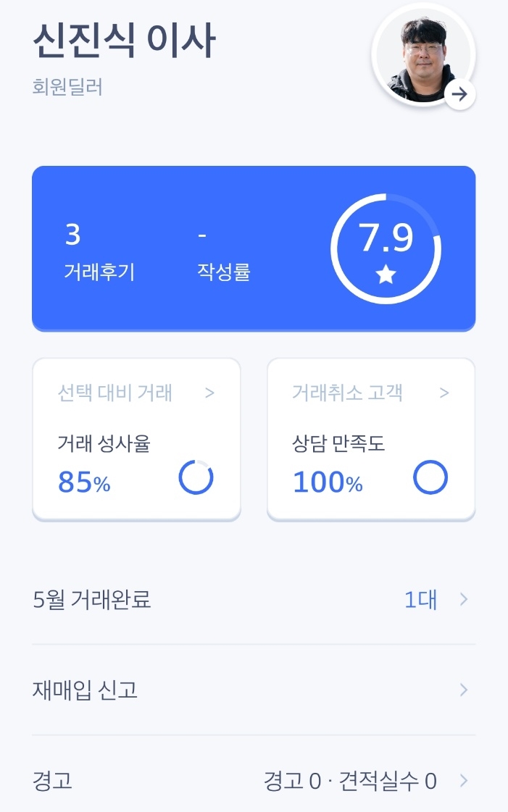Viewport: 508px width, 812px height.
Task: Click the star icon under the 7.9 rating
Action: (386, 275)
